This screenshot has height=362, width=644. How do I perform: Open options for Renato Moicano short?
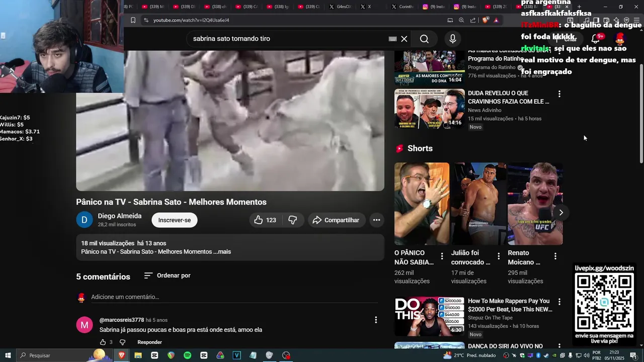[x=555, y=256]
